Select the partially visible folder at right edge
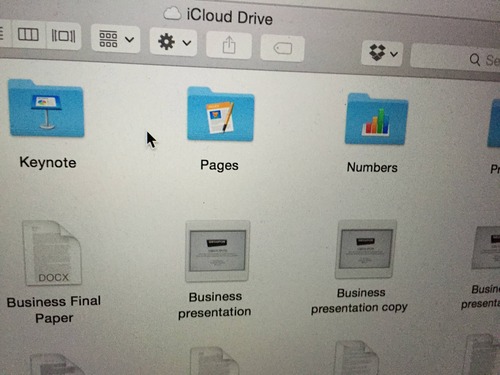500x375 pixels. tap(494, 123)
